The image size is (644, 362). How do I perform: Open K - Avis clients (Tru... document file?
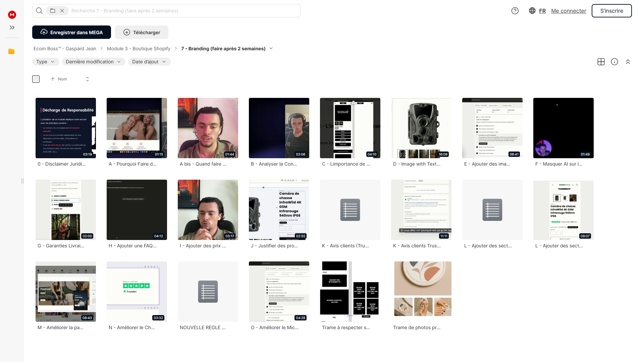coord(350,210)
